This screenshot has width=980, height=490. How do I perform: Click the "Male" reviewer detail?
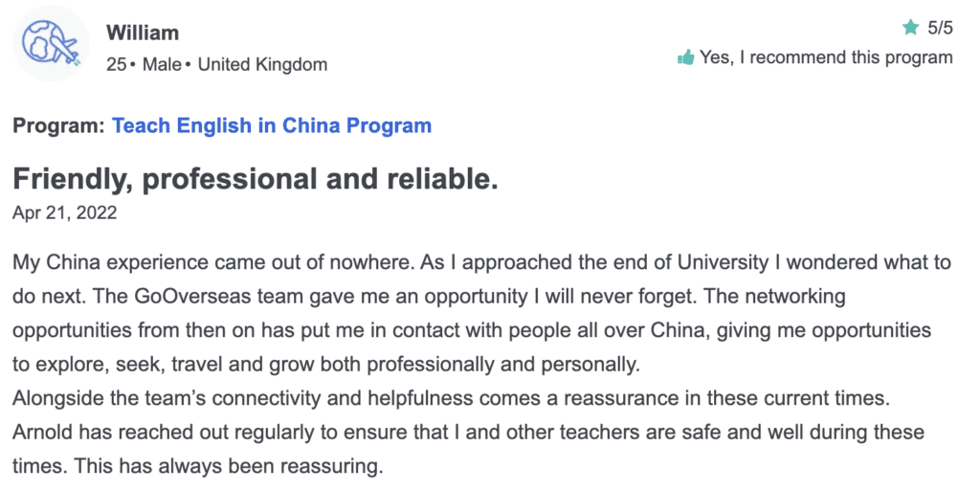pos(161,64)
